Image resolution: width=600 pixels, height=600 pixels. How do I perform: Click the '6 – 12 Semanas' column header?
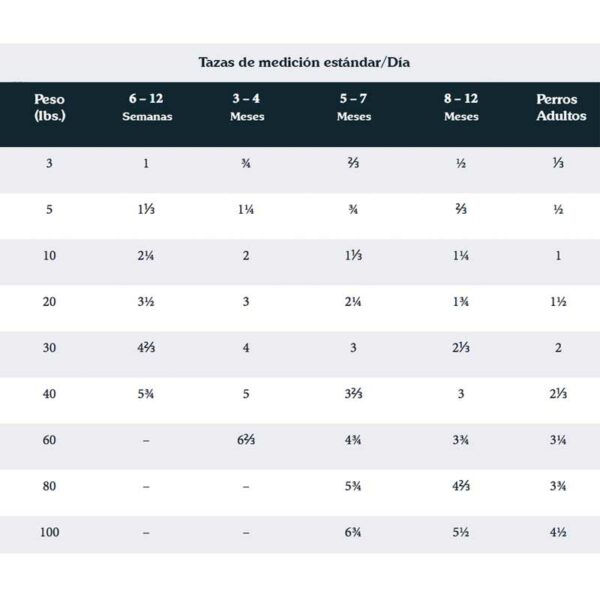147,108
